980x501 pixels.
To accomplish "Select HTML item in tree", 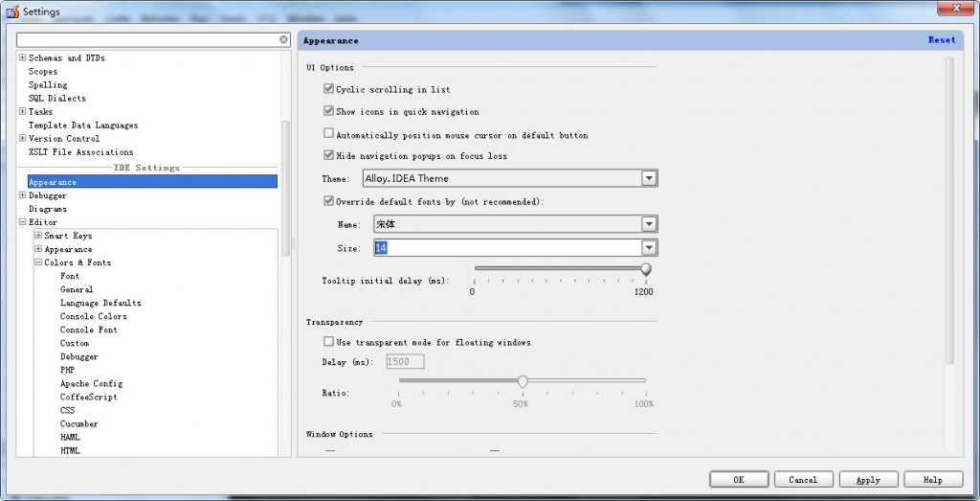I will [x=70, y=451].
